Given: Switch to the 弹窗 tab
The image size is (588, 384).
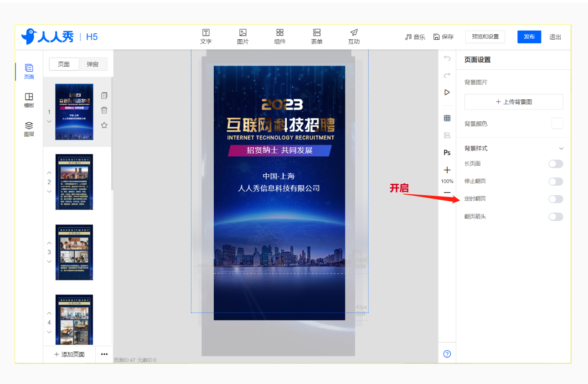Looking at the screenshot, I should [93, 64].
